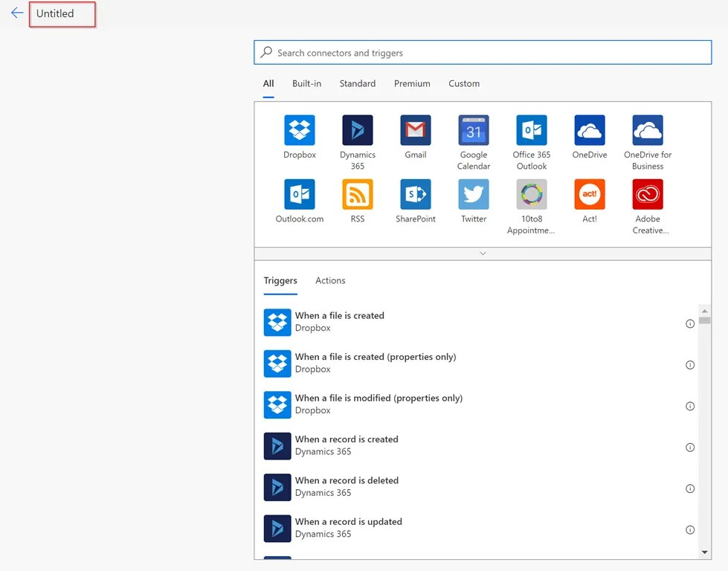Choose the Google Calendar connector icon
Screen dimensions: 728x571
point(474,130)
